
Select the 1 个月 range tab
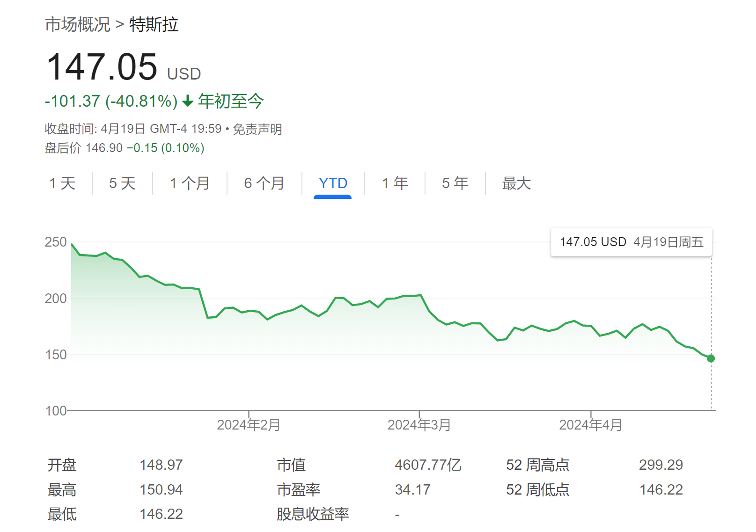[x=189, y=183]
